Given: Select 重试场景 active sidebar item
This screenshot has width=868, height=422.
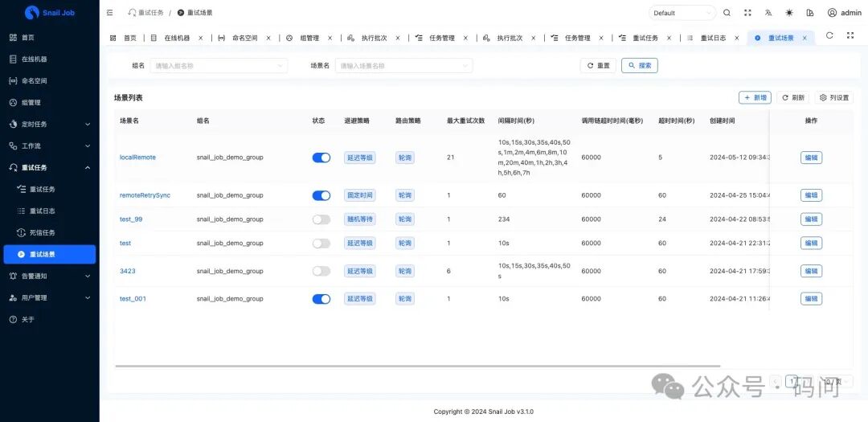Looking at the screenshot, I should 50,254.
